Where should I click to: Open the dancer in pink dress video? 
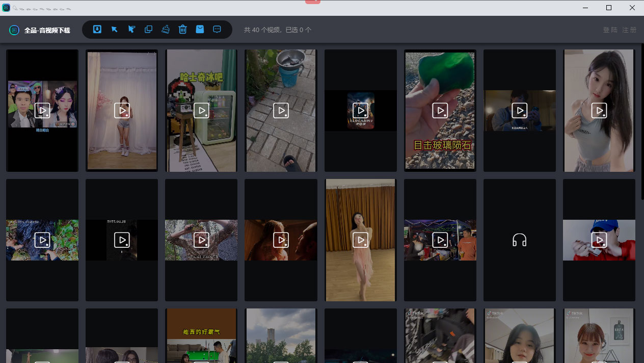360,240
